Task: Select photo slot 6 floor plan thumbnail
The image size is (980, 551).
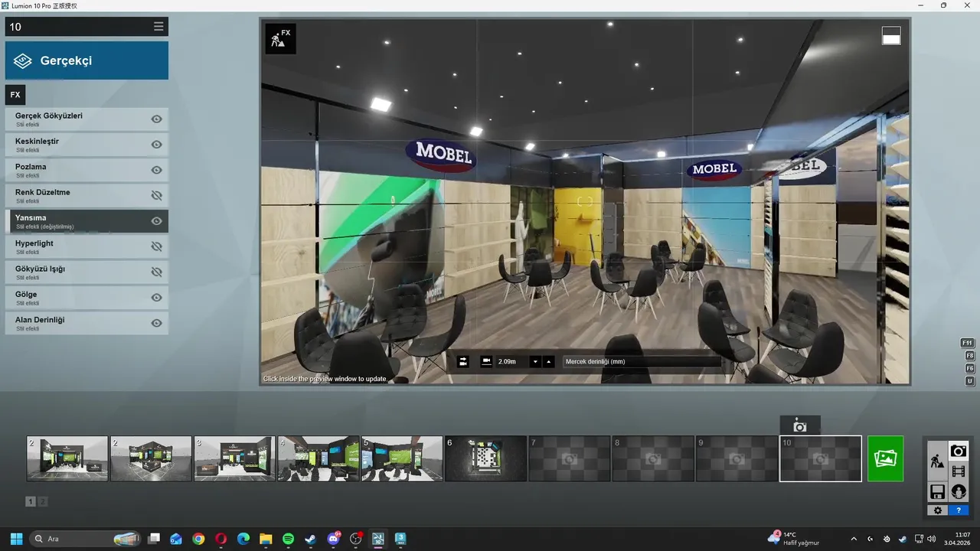Action: point(485,458)
